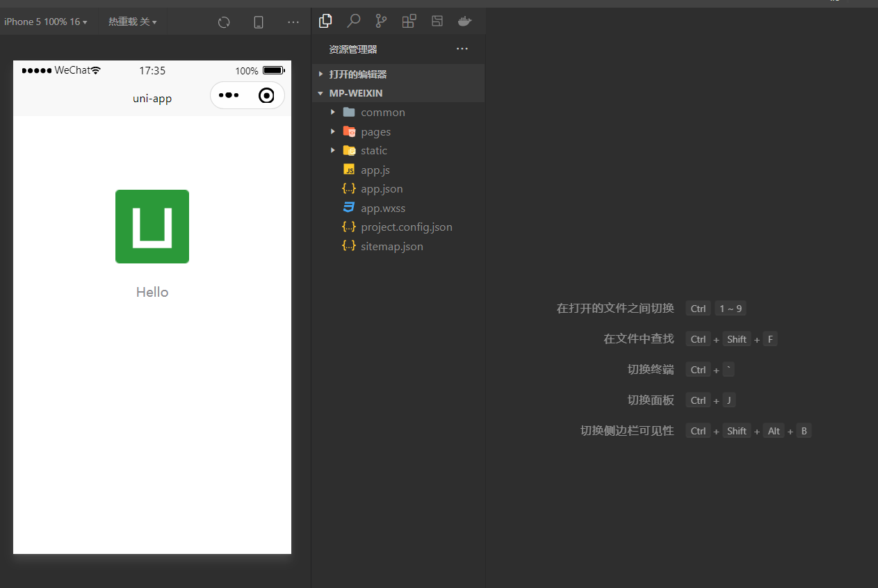Click the 切换侧边栏可见性 hint

(627, 430)
